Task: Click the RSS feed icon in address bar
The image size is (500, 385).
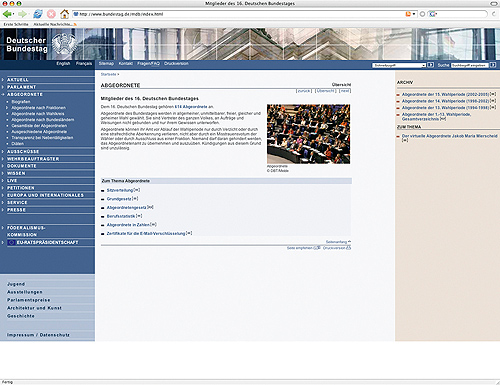Action: [408, 14]
